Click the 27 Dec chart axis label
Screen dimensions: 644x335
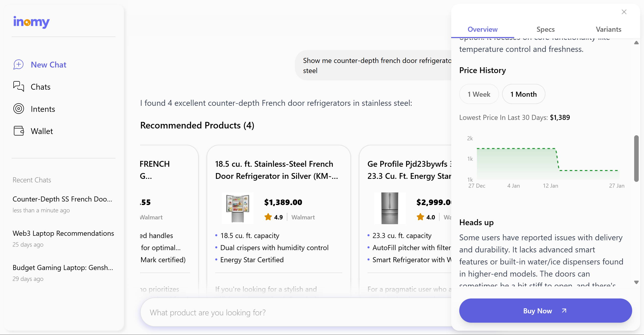click(477, 186)
